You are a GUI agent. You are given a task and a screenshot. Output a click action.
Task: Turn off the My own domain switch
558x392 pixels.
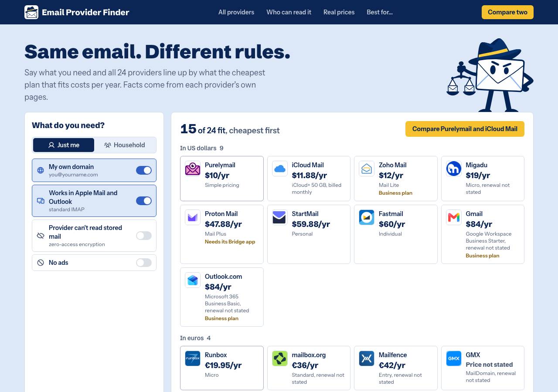pyautogui.click(x=144, y=170)
